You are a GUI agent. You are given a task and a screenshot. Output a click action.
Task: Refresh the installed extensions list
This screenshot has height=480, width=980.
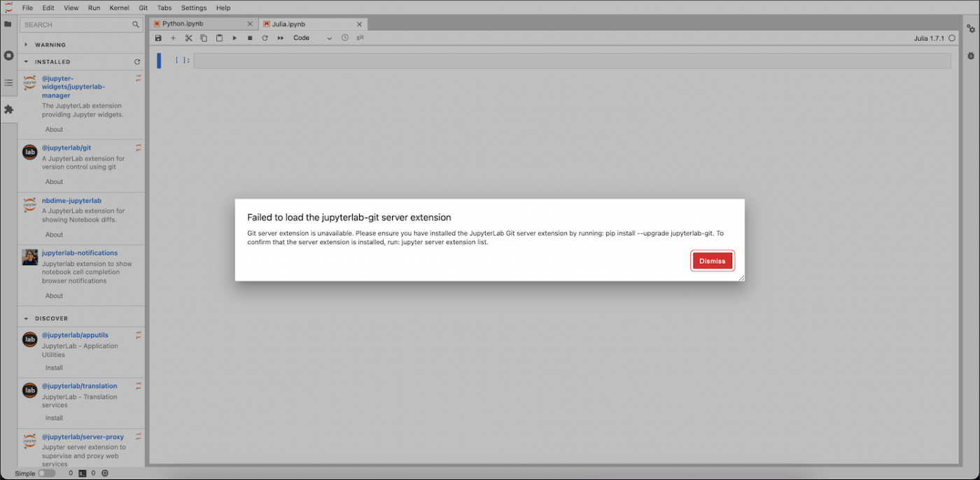(137, 62)
